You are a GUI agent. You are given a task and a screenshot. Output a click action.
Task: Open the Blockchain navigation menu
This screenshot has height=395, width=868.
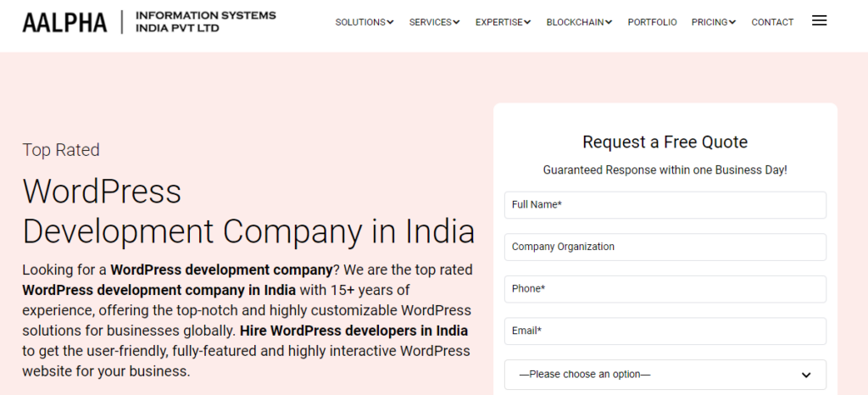(579, 22)
